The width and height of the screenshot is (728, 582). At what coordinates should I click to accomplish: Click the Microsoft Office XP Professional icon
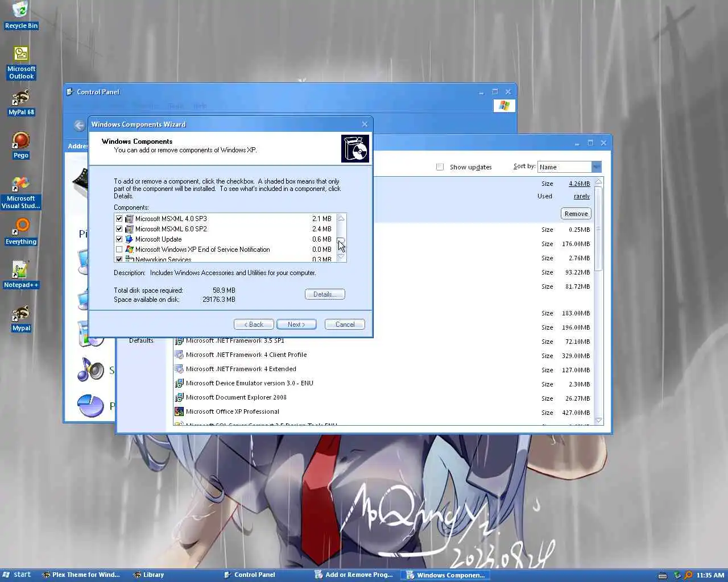point(179,411)
